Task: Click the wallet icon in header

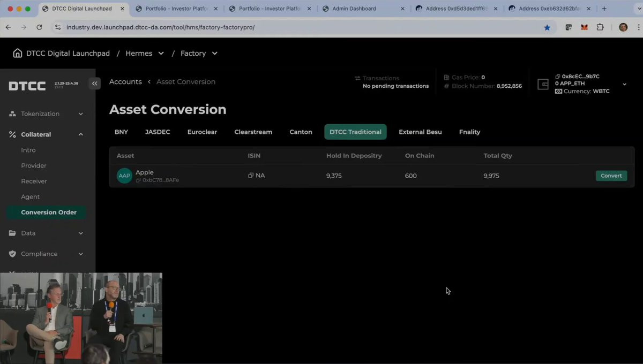Action: tap(543, 85)
